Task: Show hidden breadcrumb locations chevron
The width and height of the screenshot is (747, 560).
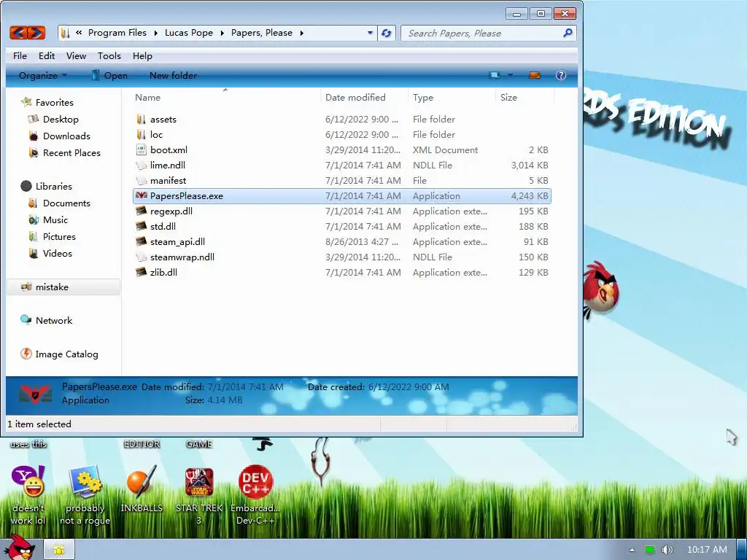Action: (79, 32)
